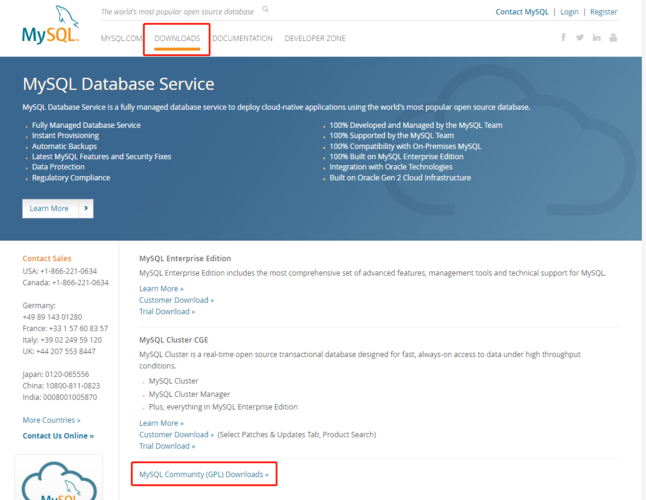Click the Contact MySQL link
This screenshot has width=646, height=500.
522,12
